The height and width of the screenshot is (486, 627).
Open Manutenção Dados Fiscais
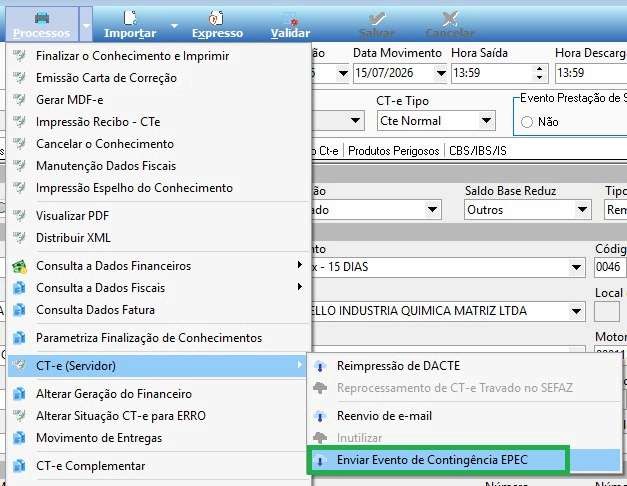(x=106, y=166)
